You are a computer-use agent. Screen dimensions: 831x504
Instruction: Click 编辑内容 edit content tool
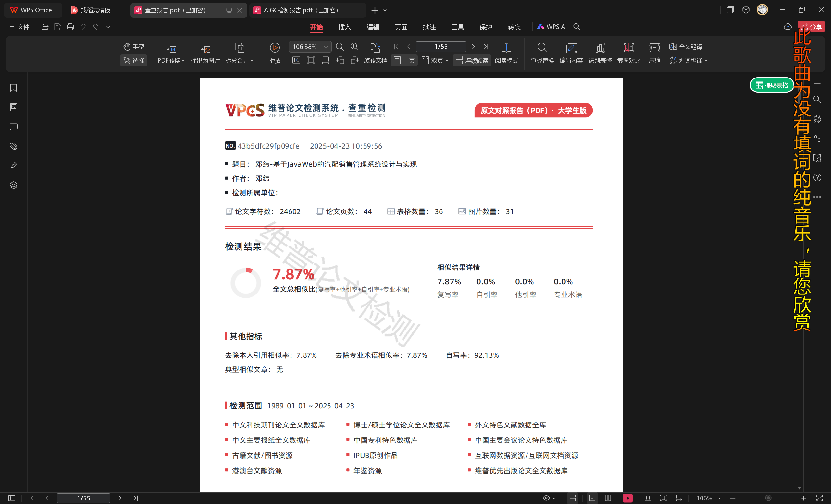(x=571, y=53)
